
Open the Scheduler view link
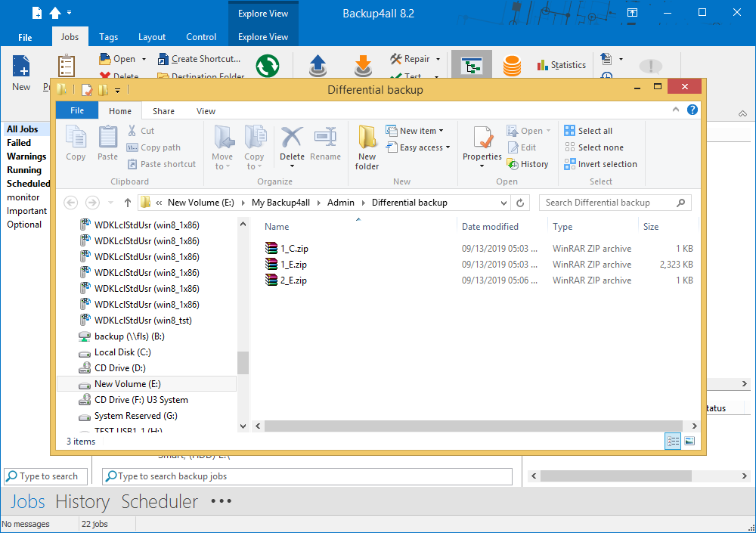click(x=160, y=501)
